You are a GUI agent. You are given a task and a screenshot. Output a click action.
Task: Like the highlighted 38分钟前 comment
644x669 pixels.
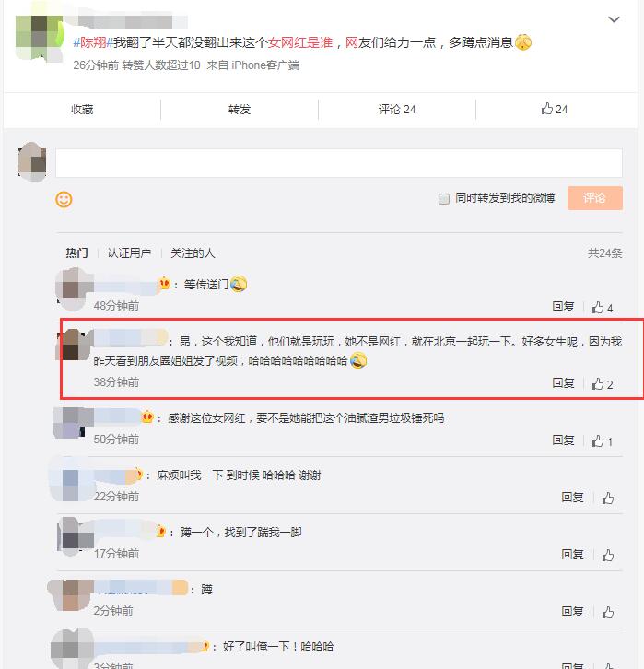(x=603, y=384)
